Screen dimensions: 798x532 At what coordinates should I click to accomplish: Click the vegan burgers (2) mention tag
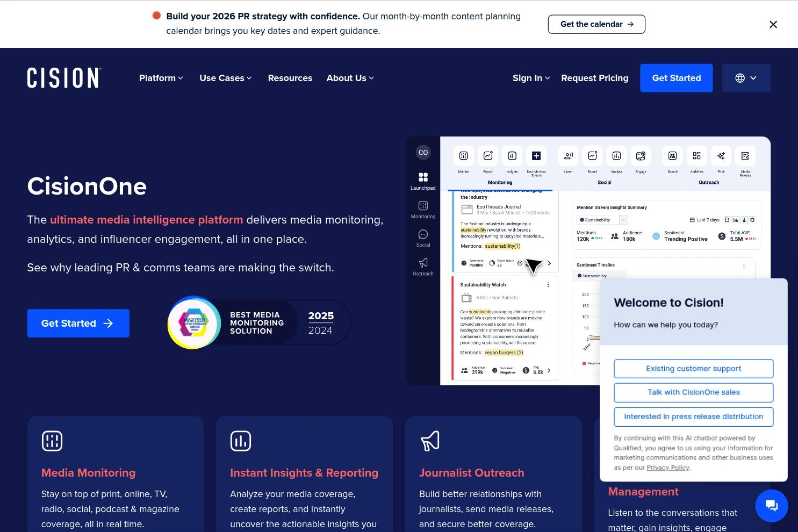point(504,353)
